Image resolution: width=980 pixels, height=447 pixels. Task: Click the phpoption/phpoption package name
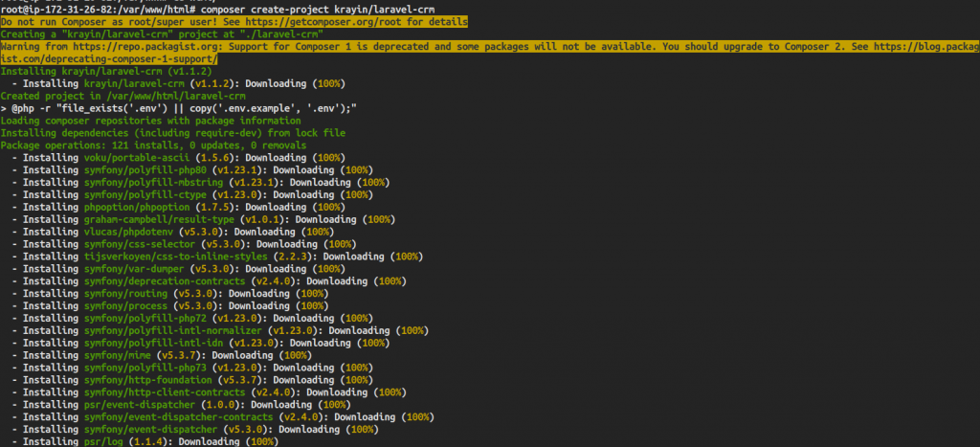[x=137, y=207]
